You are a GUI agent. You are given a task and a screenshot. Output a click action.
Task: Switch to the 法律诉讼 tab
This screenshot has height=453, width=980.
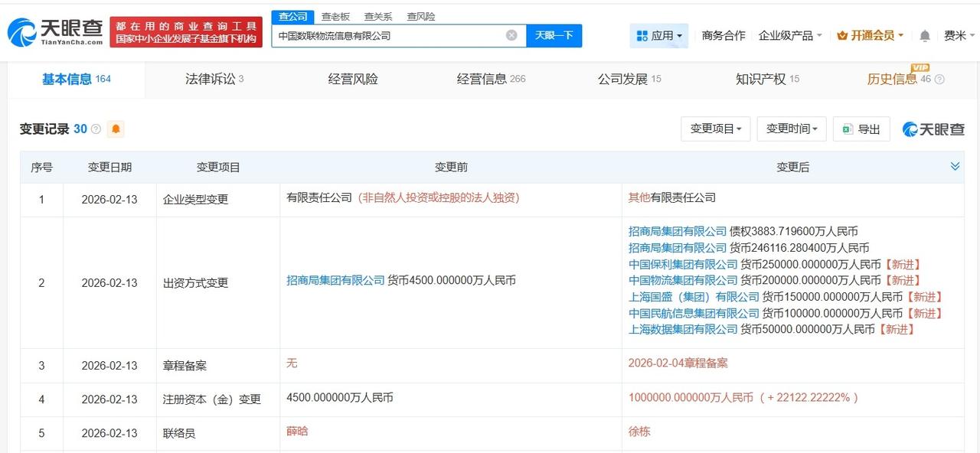point(210,79)
